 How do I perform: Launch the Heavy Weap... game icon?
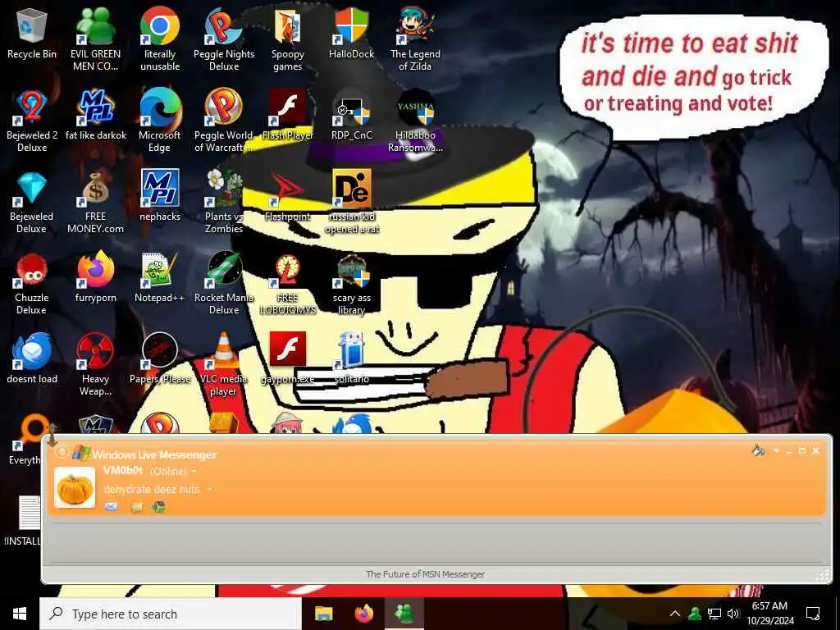95,364
